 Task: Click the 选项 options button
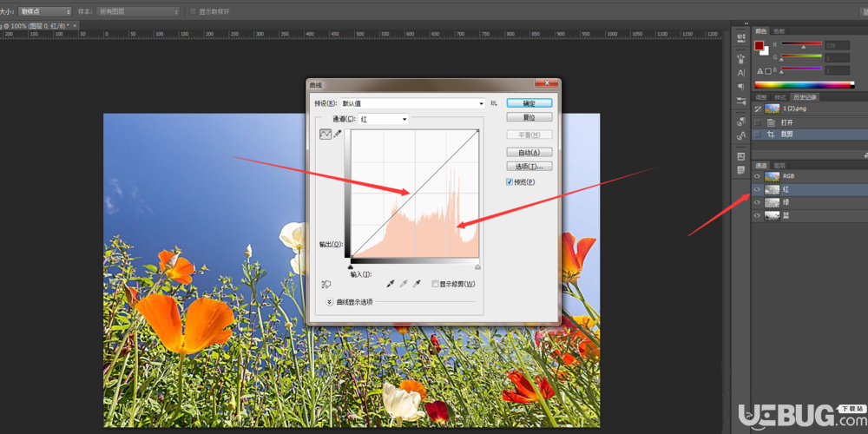[529, 166]
